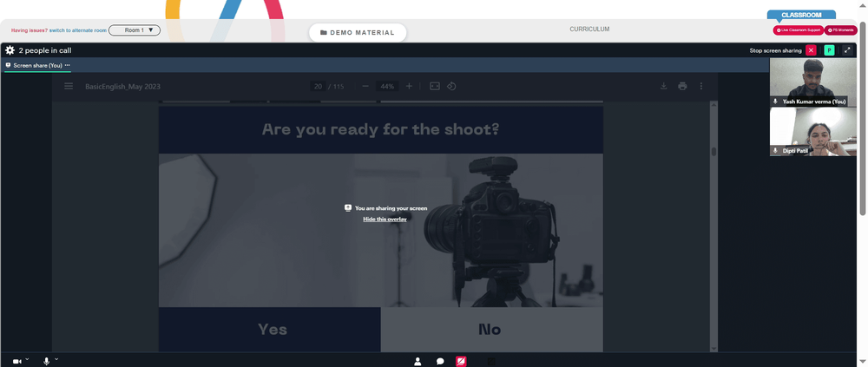The height and width of the screenshot is (367, 868).
Task: Click Yash Kumar verma video thumbnail
Action: (812, 82)
